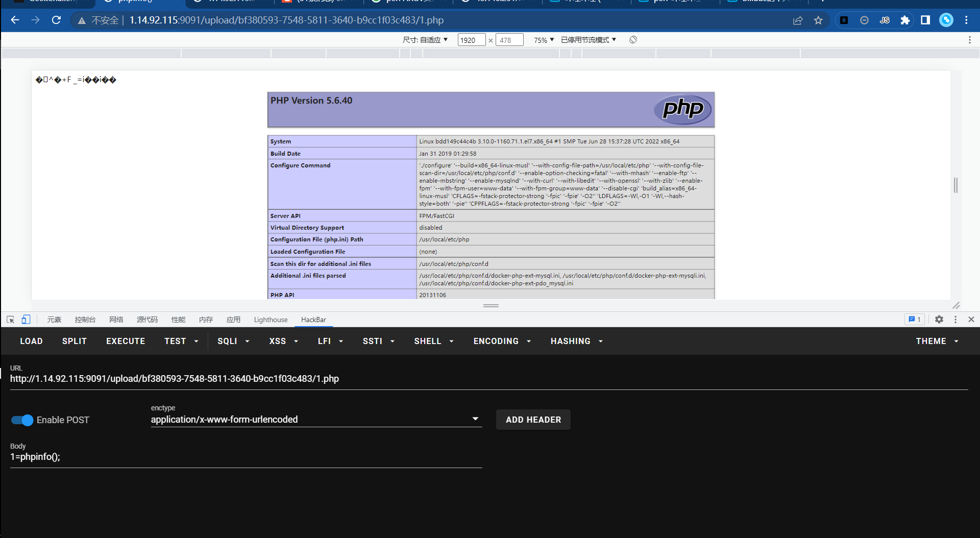The width and height of the screenshot is (980, 538).
Task: Click the TEST button
Action: [x=175, y=341]
